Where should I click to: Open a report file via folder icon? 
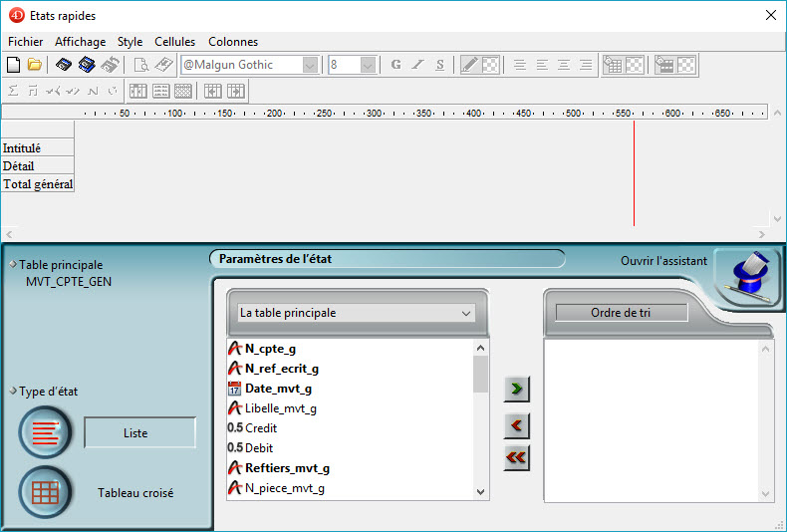[34, 65]
